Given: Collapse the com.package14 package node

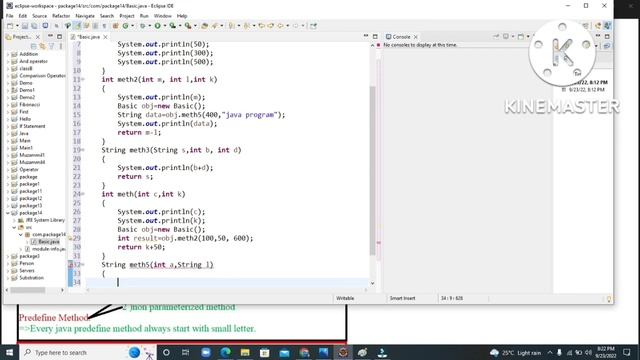Looking at the screenshot, I should click(21, 235).
